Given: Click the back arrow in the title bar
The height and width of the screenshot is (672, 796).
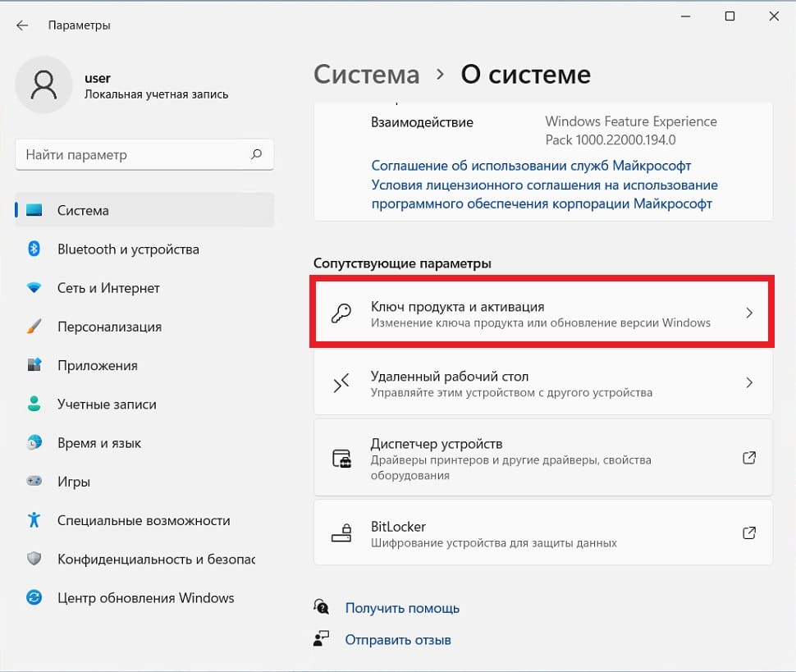Looking at the screenshot, I should pos(22,25).
